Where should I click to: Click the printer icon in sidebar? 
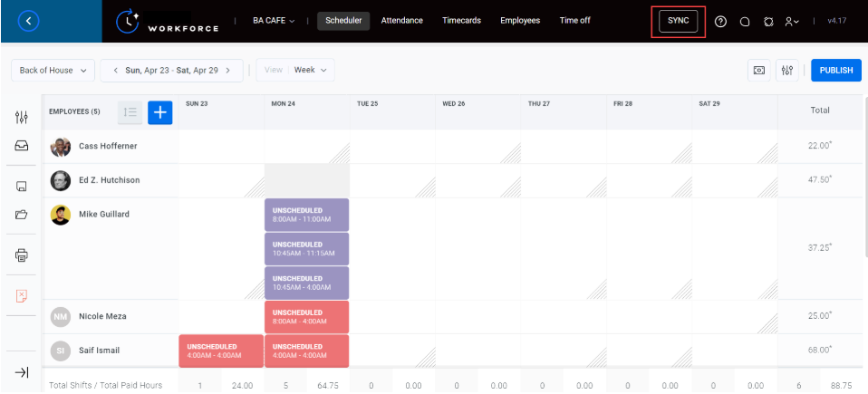pos(22,255)
